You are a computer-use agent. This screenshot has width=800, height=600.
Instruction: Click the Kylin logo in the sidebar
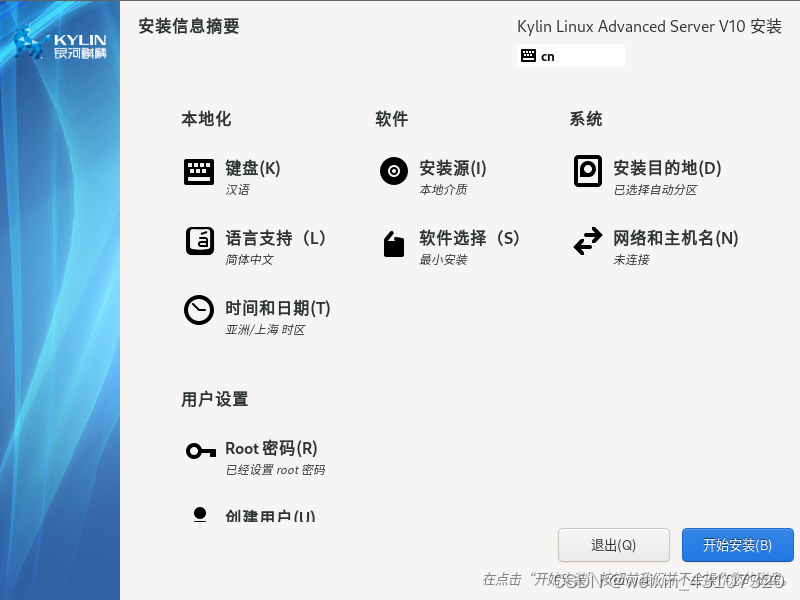[x=60, y=43]
